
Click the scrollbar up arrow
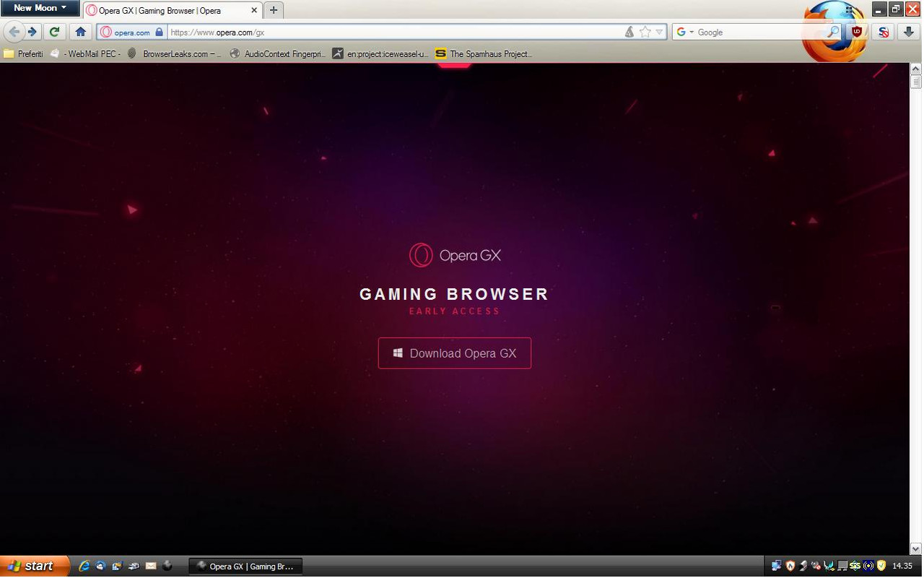916,69
